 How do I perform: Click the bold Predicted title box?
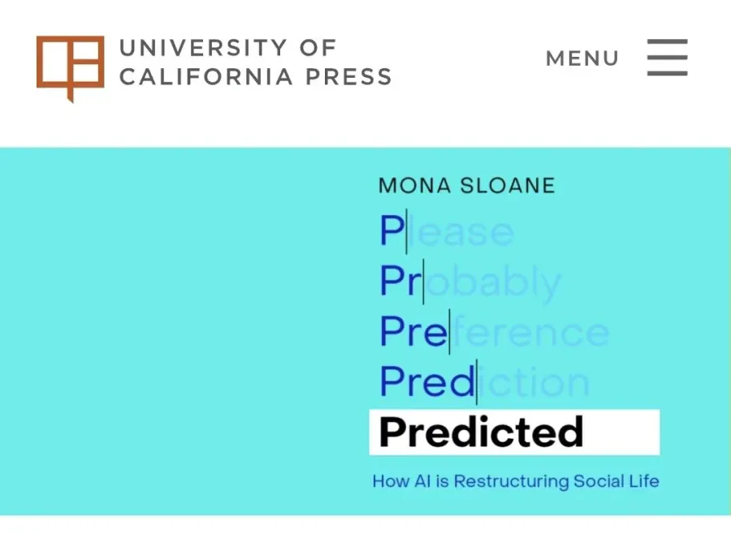pos(514,433)
